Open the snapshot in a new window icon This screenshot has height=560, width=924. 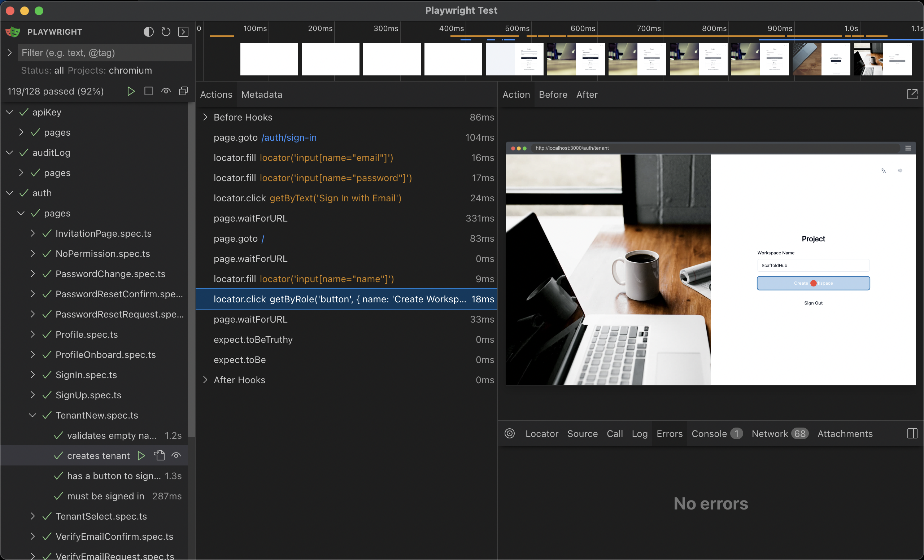click(912, 95)
